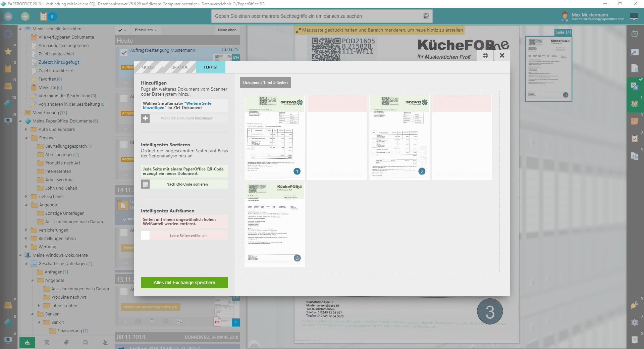The width and height of the screenshot is (644, 349).
Task: Click the clipboard checkmark tasks icon right bar
Action: pos(635,138)
